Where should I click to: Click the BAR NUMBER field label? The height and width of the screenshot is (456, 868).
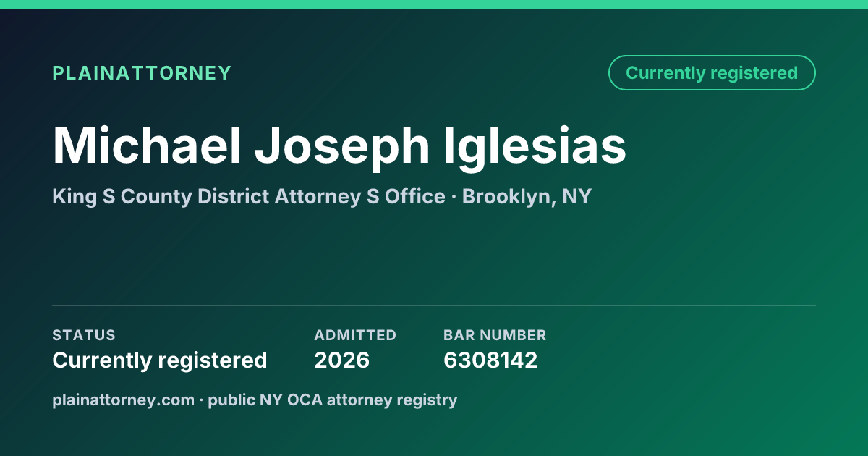pos(495,335)
